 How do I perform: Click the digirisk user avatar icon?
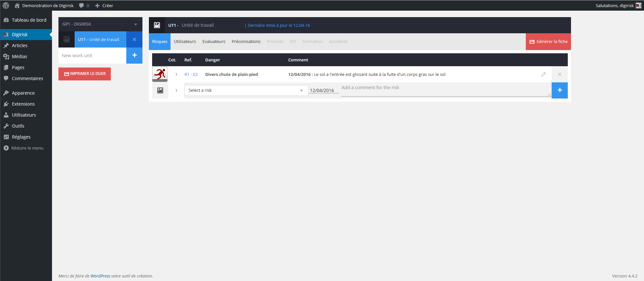click(639, 5)
